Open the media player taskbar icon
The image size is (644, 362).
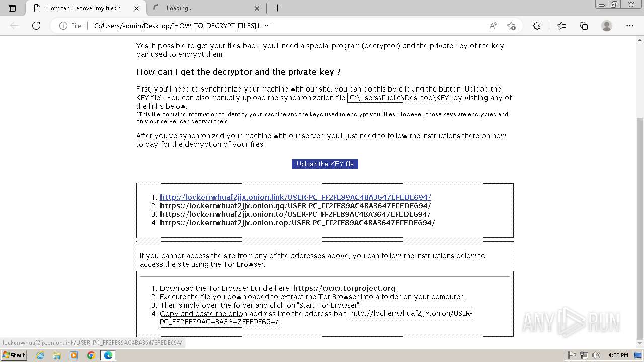[x=74, y=355]
